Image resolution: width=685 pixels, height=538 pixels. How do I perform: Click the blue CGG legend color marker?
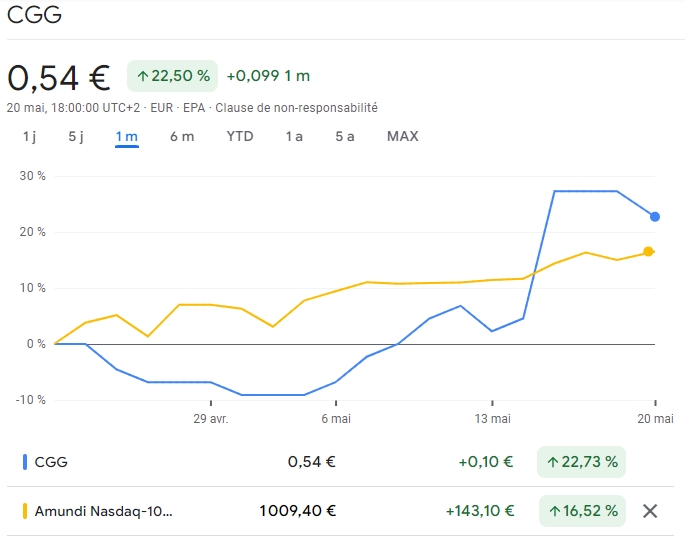pos(24,462)
